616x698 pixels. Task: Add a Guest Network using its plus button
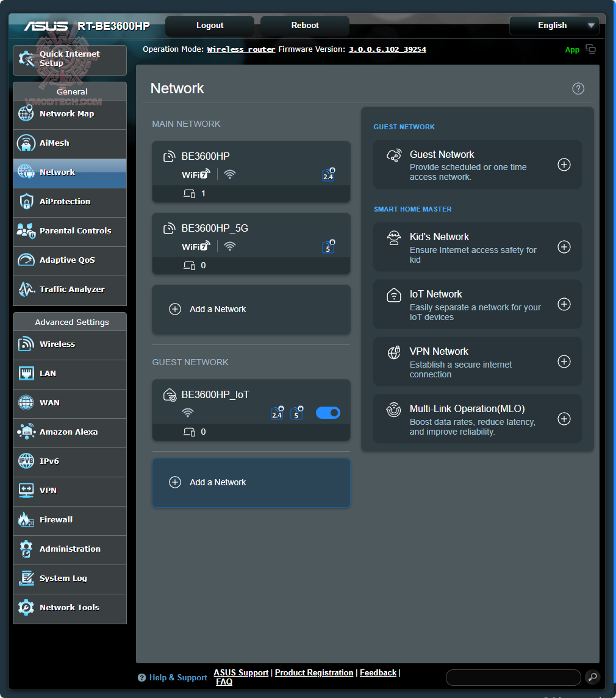click(564, 165)
